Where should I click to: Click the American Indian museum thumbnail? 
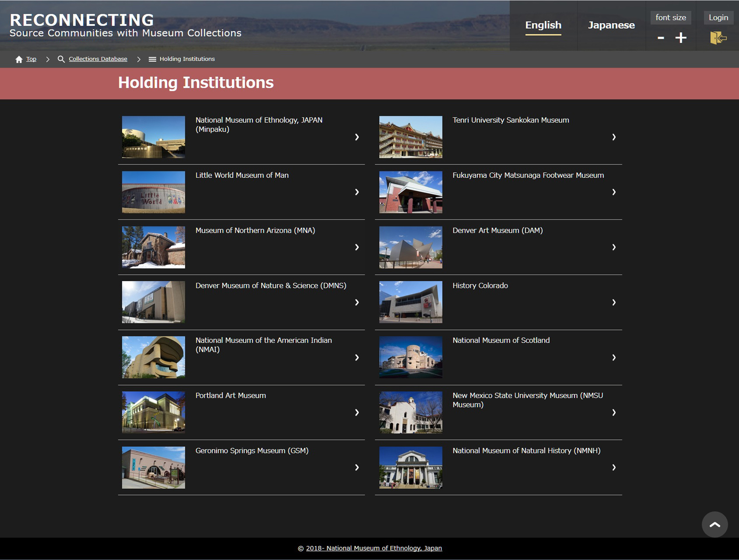point(153,357)
